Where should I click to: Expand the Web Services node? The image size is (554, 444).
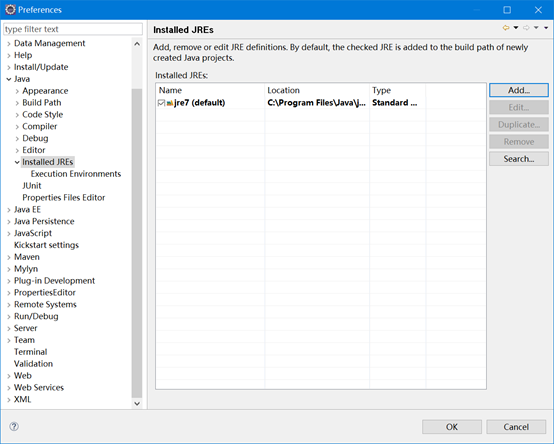point(9,388)
